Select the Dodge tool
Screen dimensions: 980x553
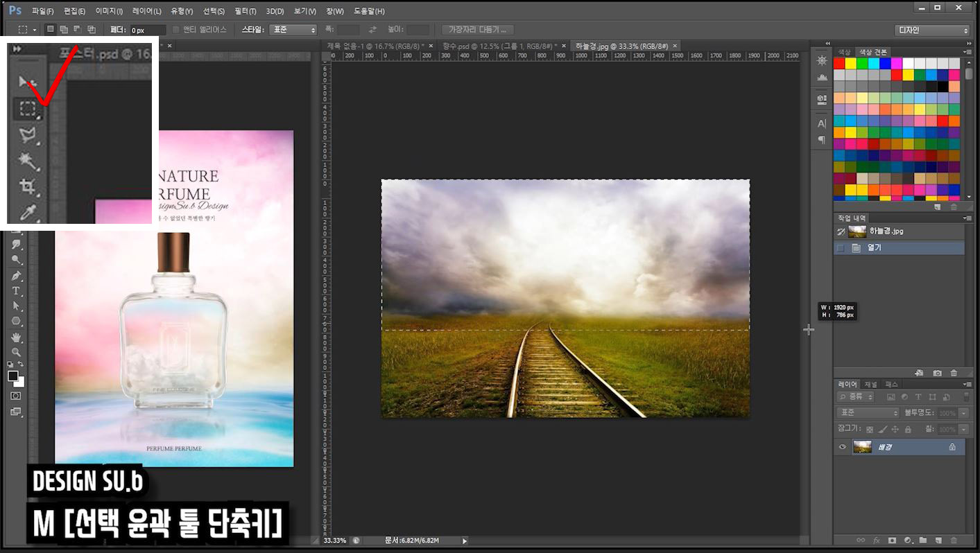[x=16, y=260]
